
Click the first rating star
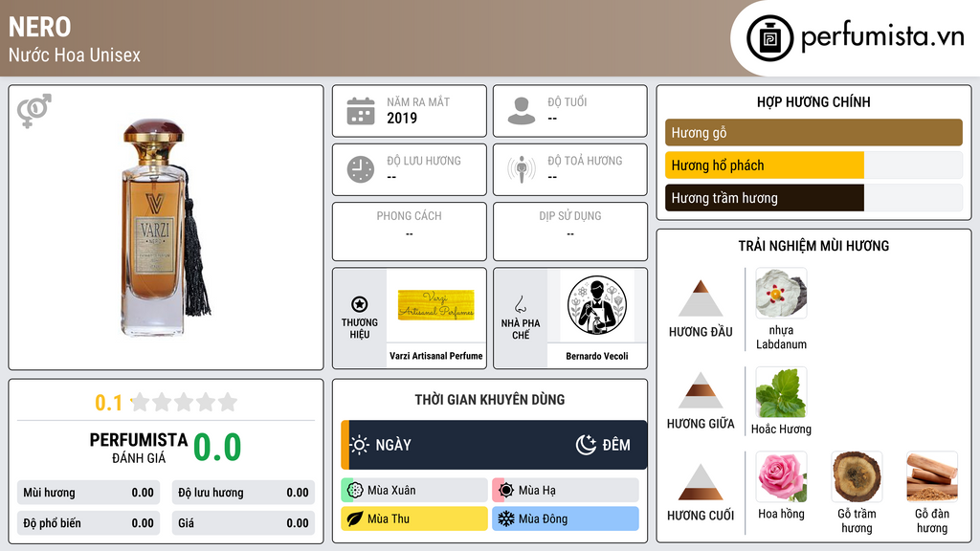click(x=141, y=402)
